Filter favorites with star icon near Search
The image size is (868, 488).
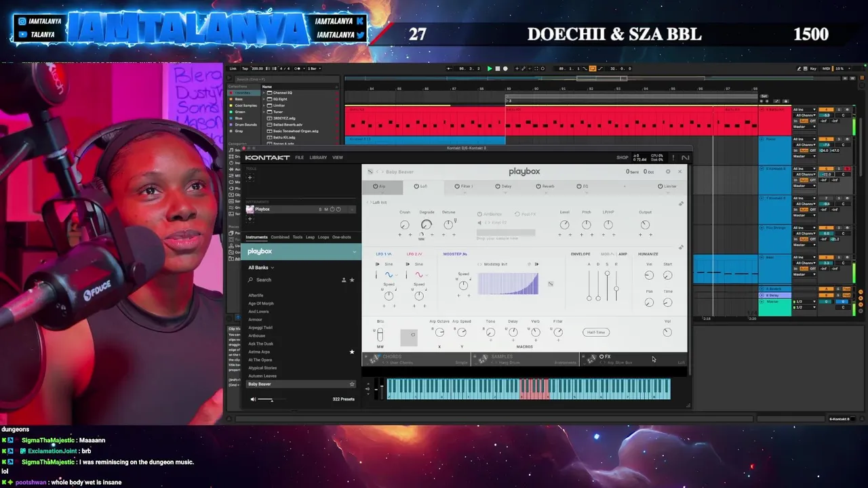[351, 280]
